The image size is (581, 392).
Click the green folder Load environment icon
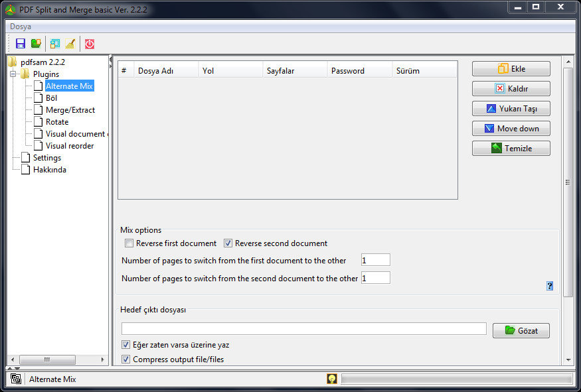(36, 44)
